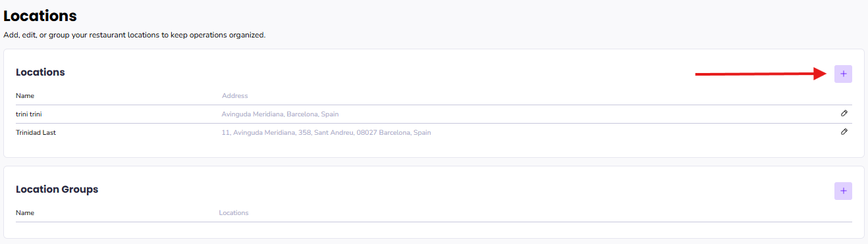Click Name column header in Locations table

tap(25, 96)
